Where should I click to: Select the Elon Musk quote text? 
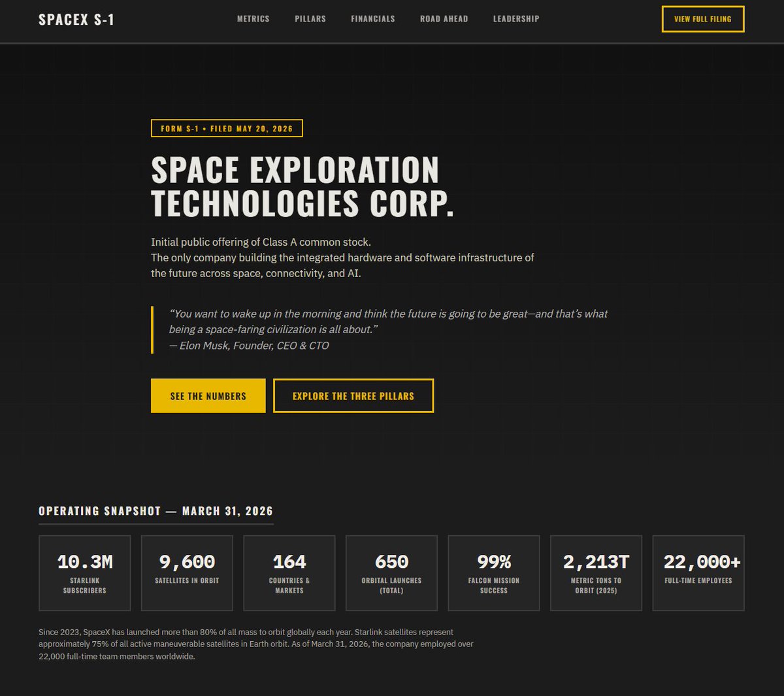pyautogui.click(x=388, y=322)
